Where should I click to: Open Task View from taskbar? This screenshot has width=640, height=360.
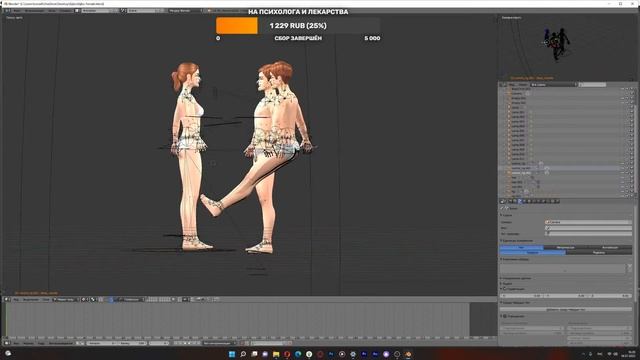(254, 354)
